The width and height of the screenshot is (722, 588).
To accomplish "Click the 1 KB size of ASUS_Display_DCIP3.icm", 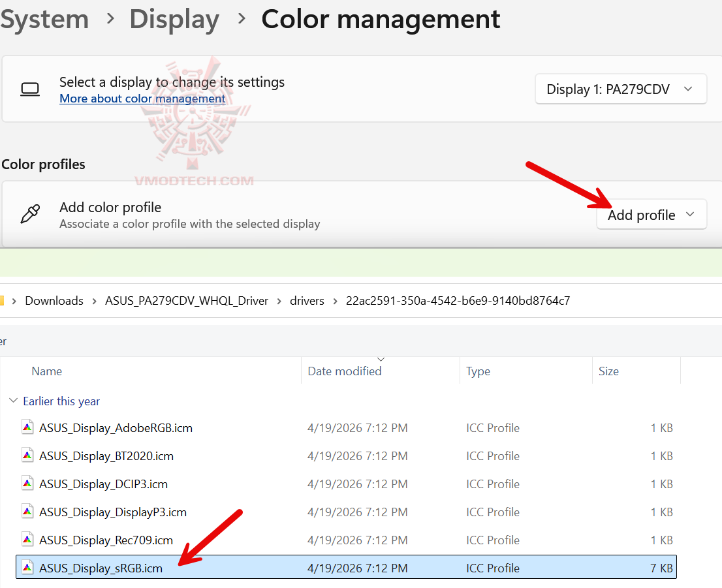I will (x=662, y=484).
